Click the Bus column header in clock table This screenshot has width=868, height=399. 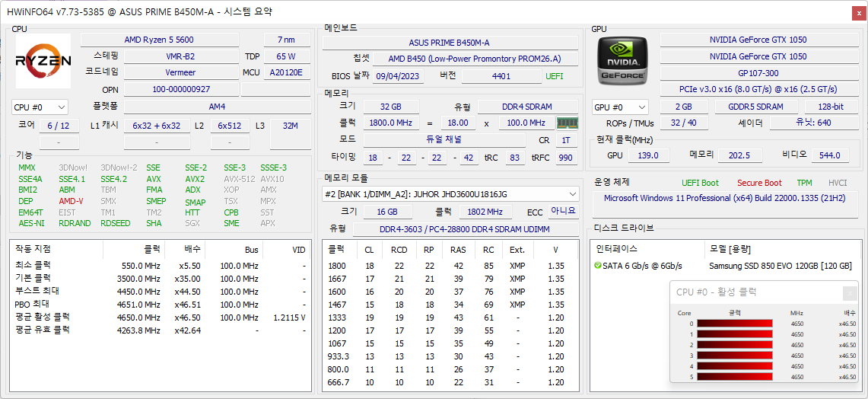pos(235,250)
